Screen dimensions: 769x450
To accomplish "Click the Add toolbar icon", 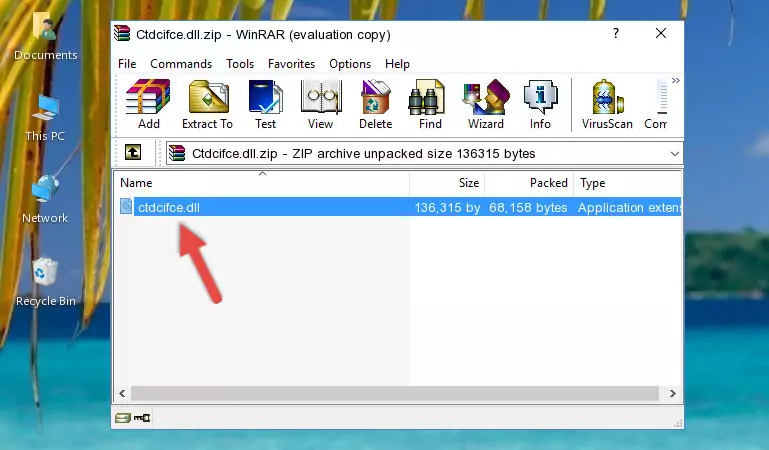I will tap(148, 104).
